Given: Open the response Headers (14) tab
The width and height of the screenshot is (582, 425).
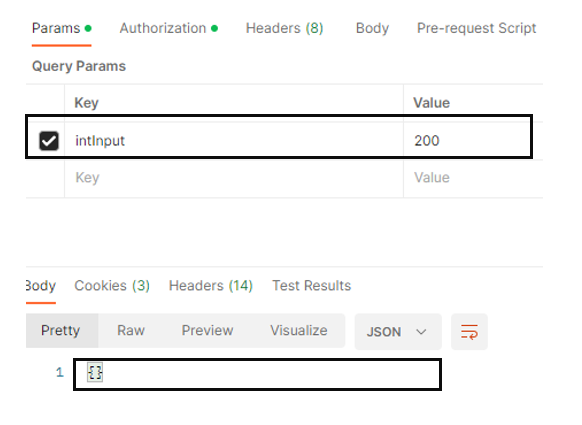Looking at the screenshot, I should [x=211, y=285].
